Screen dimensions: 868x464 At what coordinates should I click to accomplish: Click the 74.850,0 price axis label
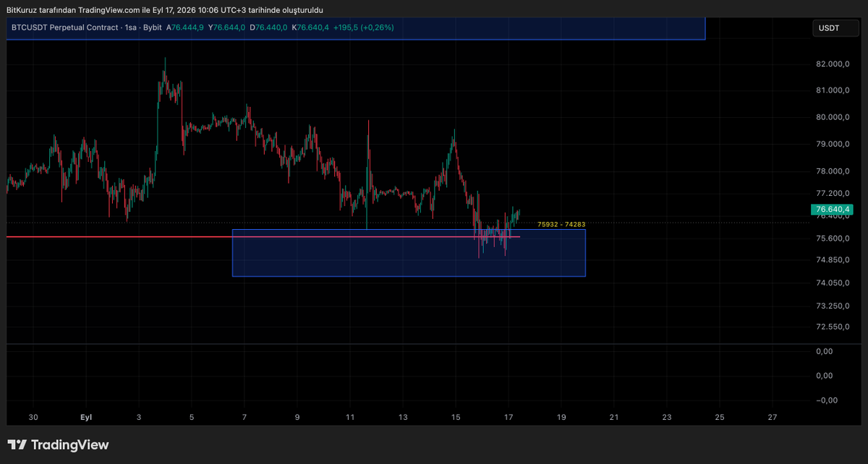(x=832, y=260)
